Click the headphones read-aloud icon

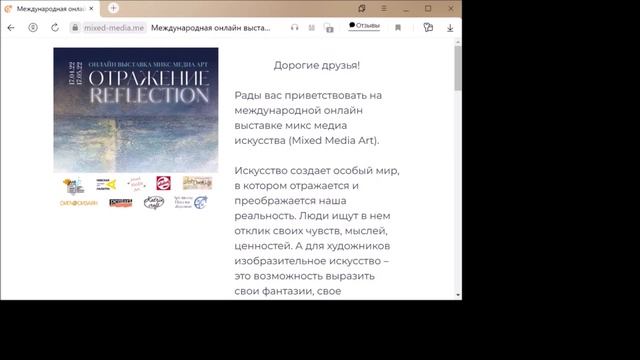pos(294,28)
